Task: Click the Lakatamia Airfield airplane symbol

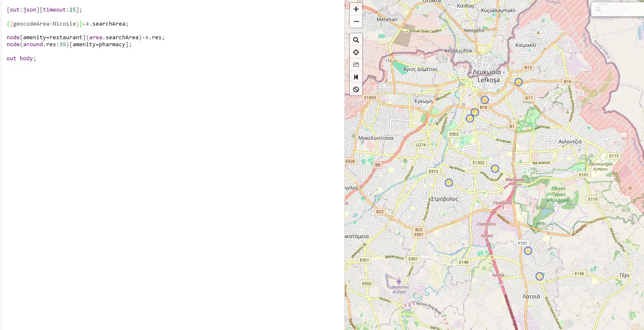Action: point(399,281)
